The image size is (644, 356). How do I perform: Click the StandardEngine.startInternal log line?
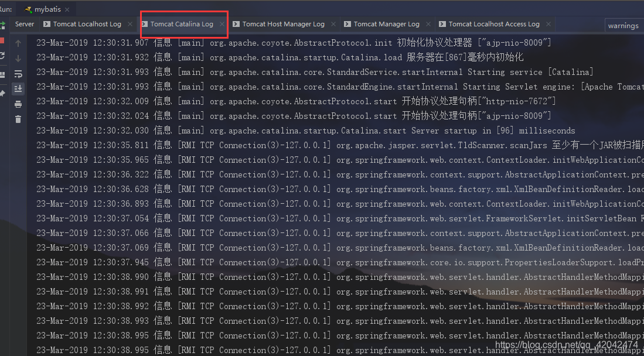[x=340, y=87]
